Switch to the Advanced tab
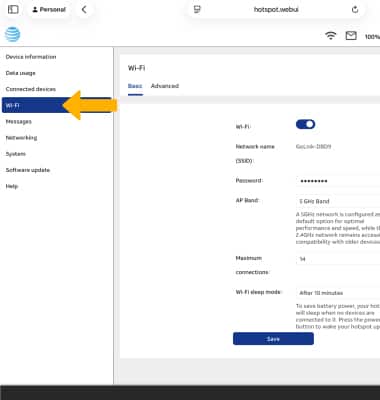Viewport: 380px width, 400px height. coord(165,86)
